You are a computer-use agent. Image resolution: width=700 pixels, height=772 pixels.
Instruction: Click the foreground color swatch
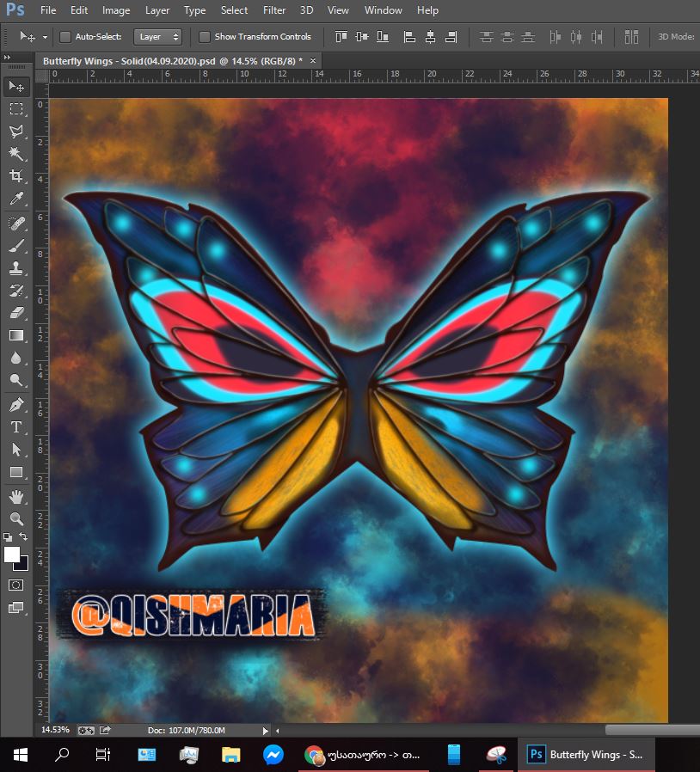pyautogui.click(x=12, y=554)
